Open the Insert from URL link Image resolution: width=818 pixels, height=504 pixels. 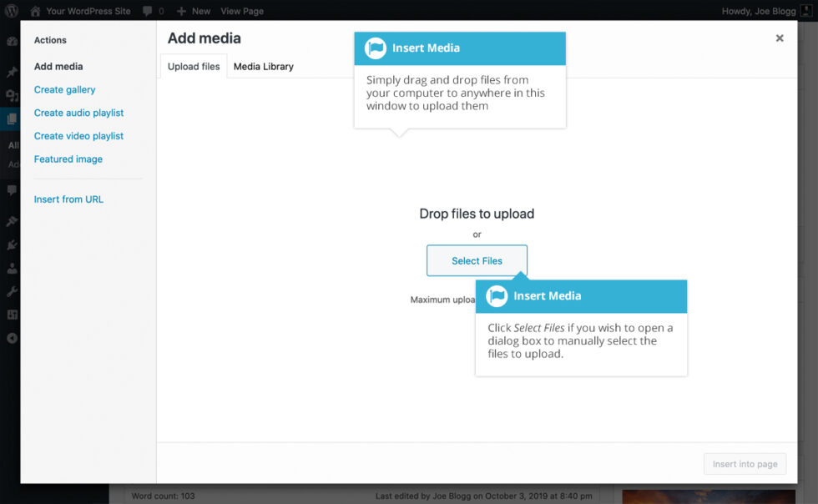[x=68, y=199]
